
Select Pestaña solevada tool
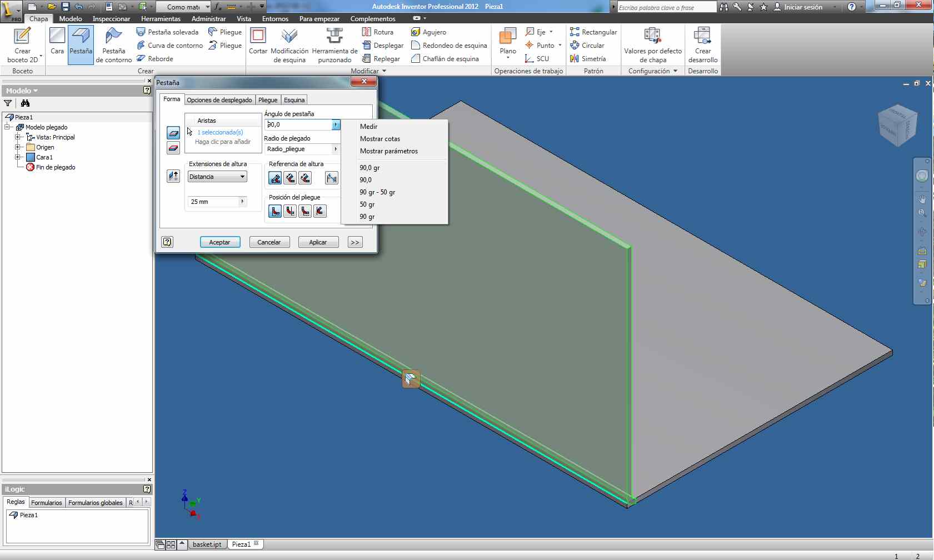pos(167,32)
